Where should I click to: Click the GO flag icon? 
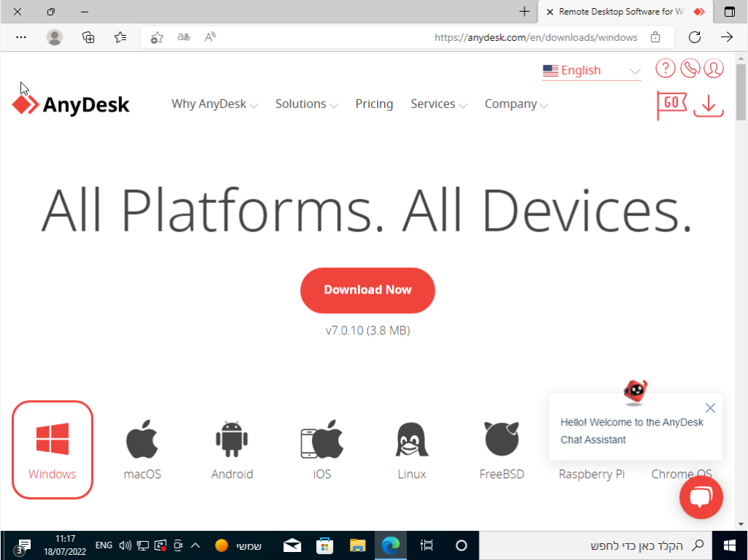672,105
